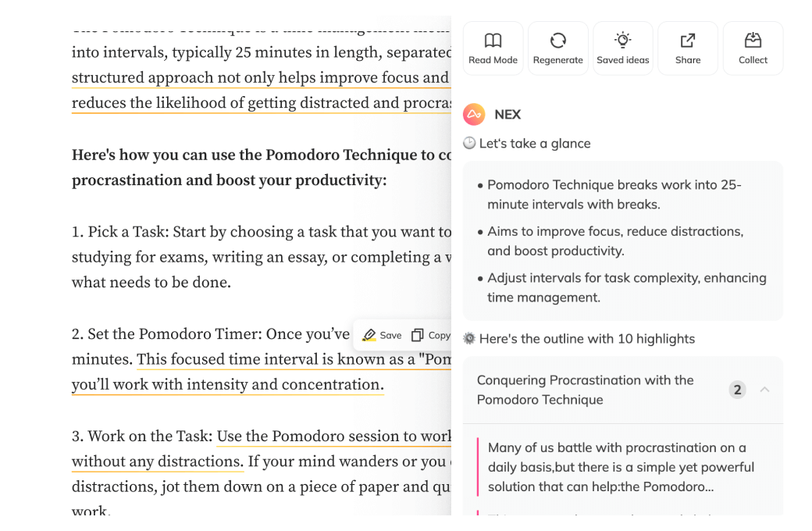Select the 'Read Mode' tab label
Viewport: 812px width, 531px height.
click(493, 59)
